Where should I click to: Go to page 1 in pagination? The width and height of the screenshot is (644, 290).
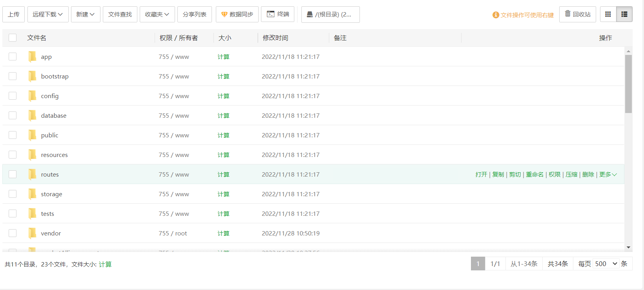[x=478, y=264]
